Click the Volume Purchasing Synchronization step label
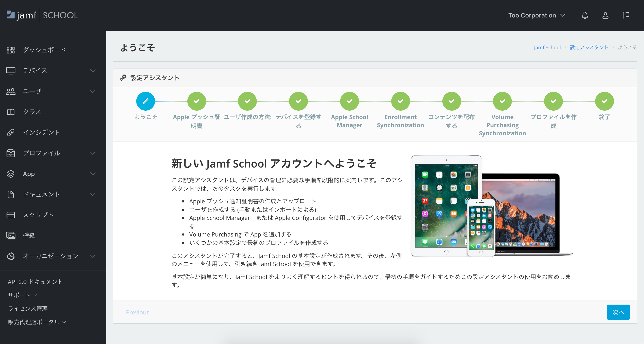 (503, 125)
